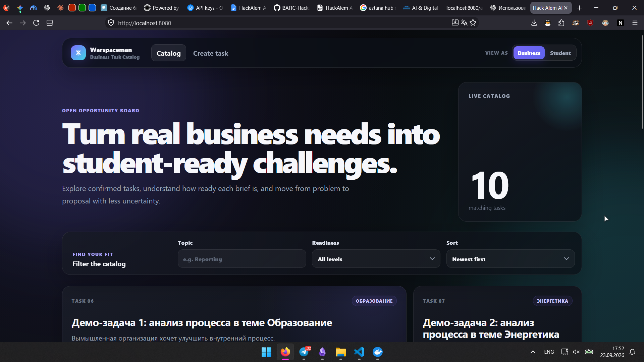Bookmark this page with the star
644x362 pixels.
point(473,22)
